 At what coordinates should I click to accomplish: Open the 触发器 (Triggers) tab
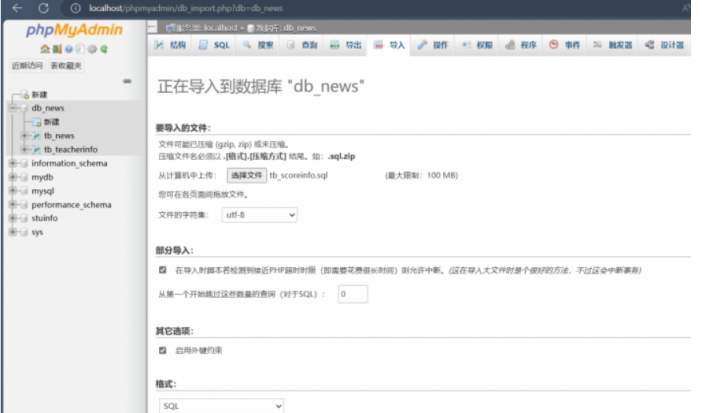tap(613, 45)
